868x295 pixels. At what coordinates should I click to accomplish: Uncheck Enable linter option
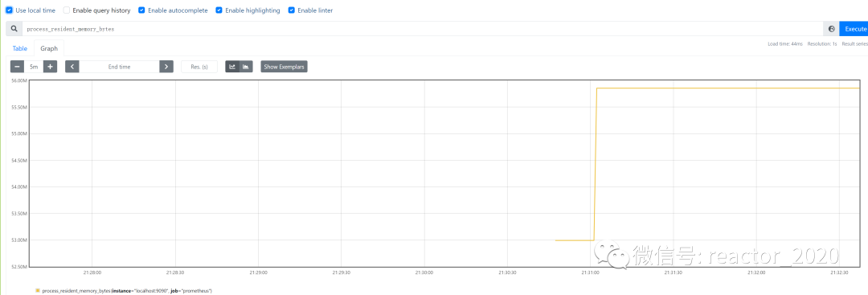click(291, 10)
